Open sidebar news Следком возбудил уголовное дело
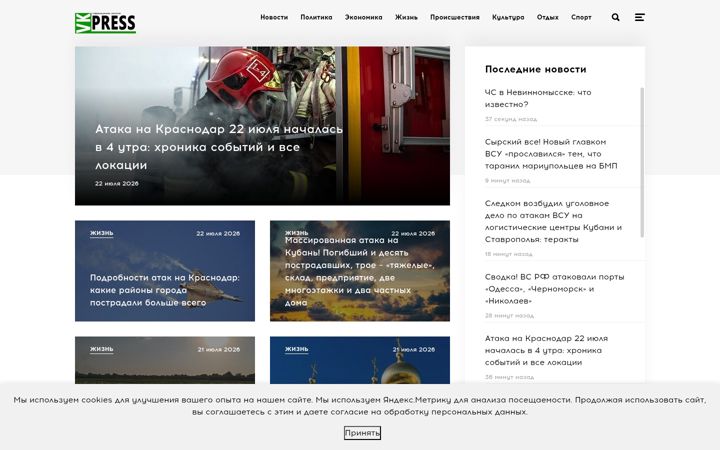 click(x=553, y=221)
